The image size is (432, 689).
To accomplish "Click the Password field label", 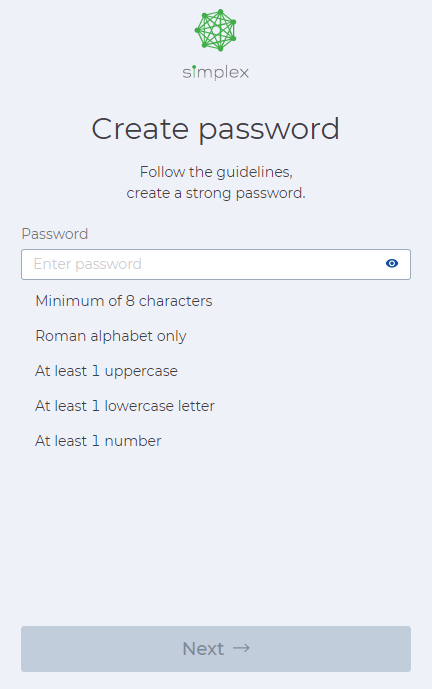I will [55, 234].
